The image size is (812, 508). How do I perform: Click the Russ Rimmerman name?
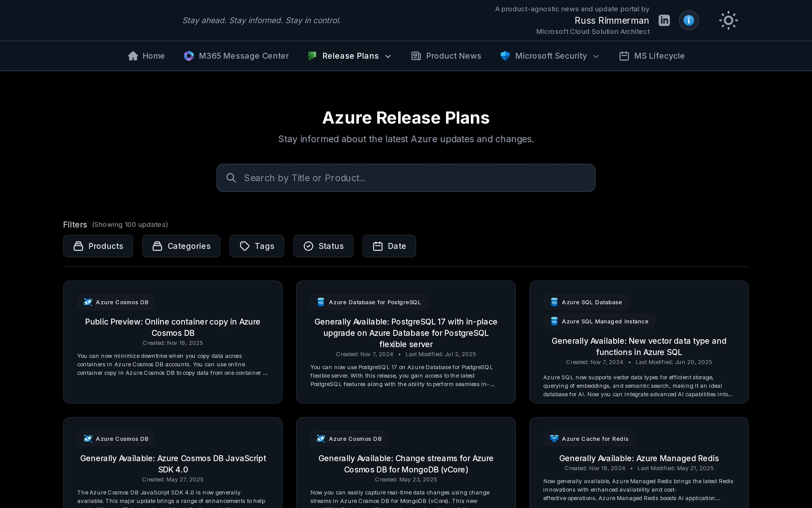coord(612,21)
